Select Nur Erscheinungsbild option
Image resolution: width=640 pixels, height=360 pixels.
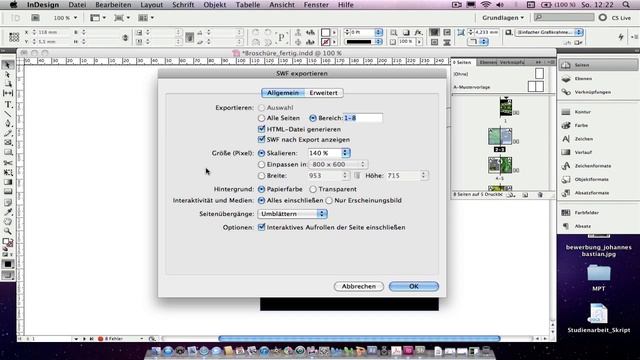(x=329, y=200)
